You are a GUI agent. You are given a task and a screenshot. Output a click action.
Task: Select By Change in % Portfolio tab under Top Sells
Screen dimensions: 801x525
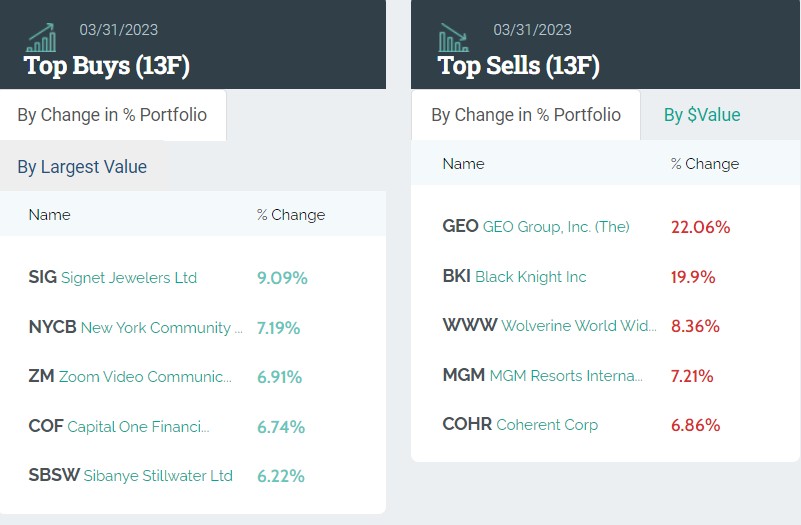[526, 115]
